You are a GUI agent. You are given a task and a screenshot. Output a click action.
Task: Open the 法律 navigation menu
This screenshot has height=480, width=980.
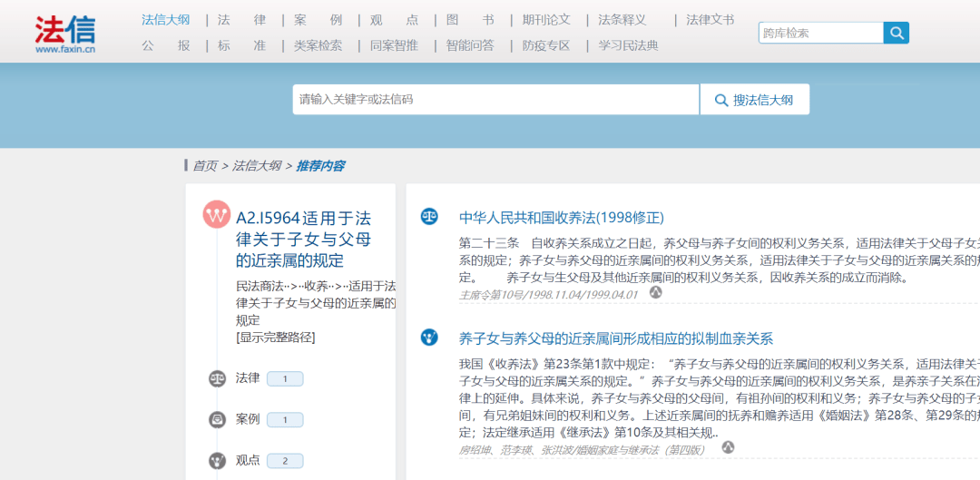point(242,20)
